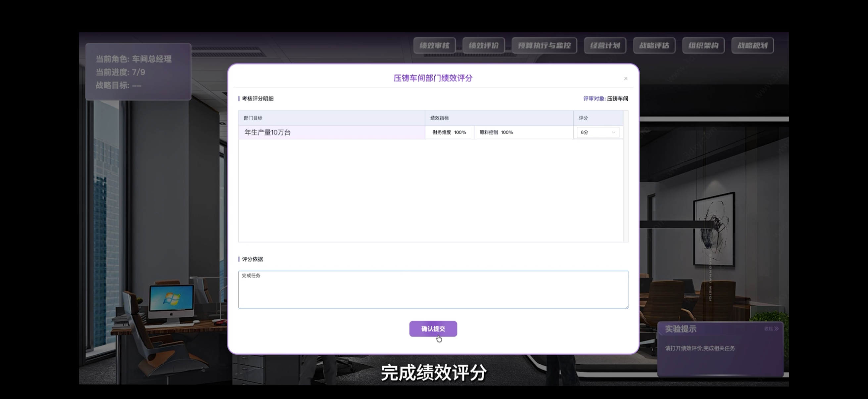Image resolution: width=868 pixels, height=399 pixels.
Task: Open the 预算执行与监控 menu
Action: (544, 45)
